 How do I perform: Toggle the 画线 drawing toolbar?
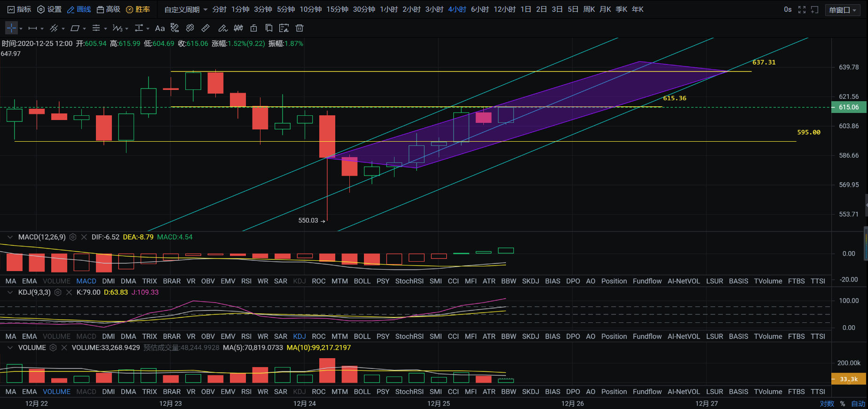[x=79, y=9]
